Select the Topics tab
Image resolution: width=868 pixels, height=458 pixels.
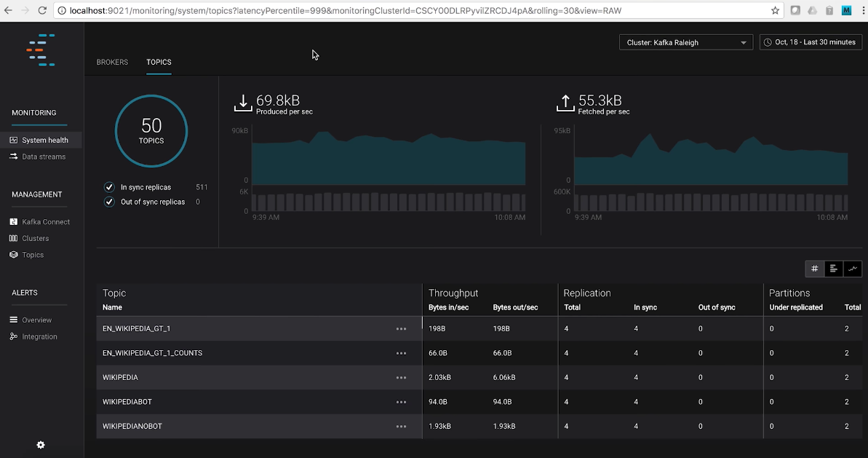tap(159, 62)
